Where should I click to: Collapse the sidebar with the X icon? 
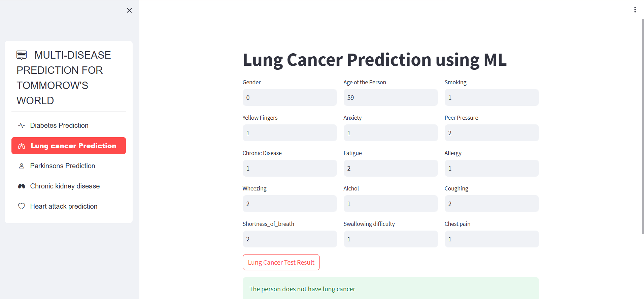tap(129, 10)
